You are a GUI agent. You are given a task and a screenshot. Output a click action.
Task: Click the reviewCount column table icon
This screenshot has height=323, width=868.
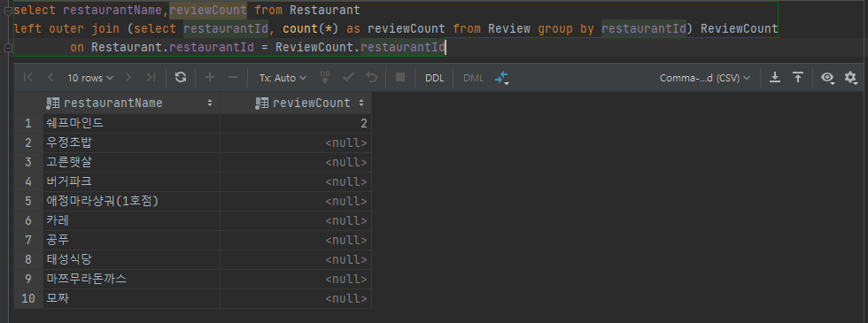click(x=262, y=103)
